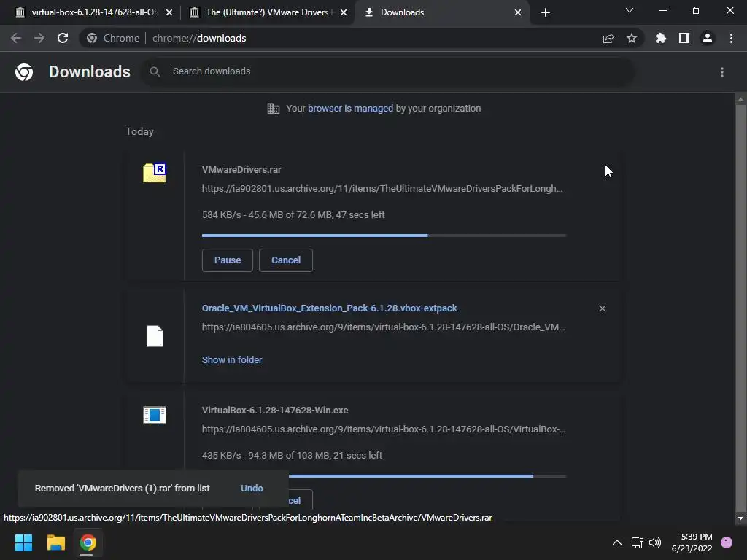This screenshot has height=560, width=747.
Task: Click the VirtualBox exe progress bar
Action: coord(427,475)
